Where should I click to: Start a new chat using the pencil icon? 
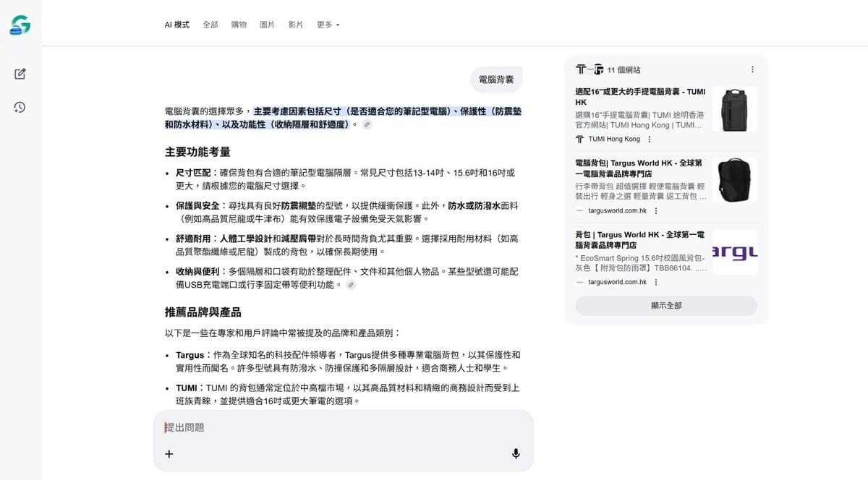coord(20,73)
